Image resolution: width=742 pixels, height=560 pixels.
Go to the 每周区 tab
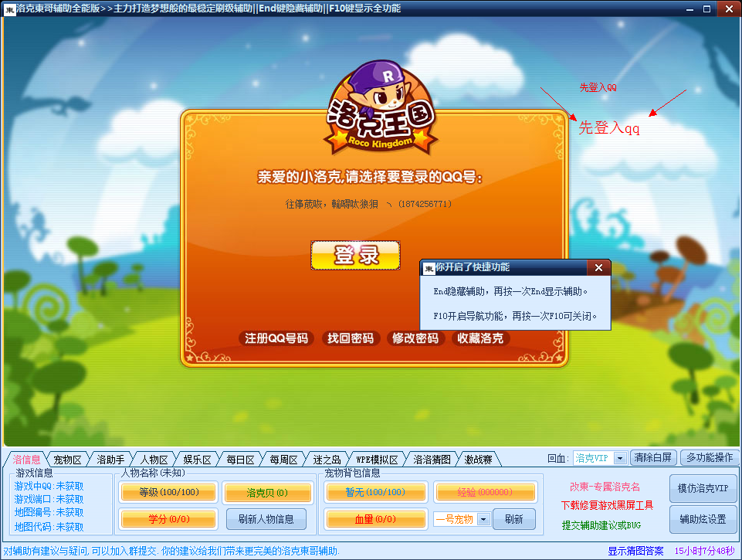point(284,459)
